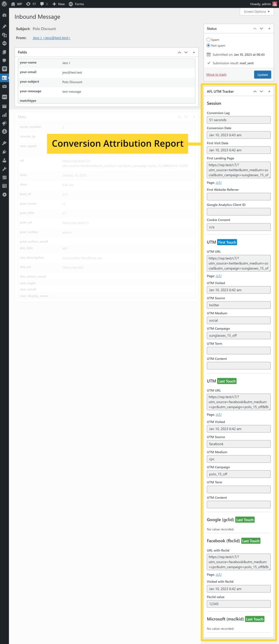The height and width of the screenshot is (644, 279).
Task: Select the Not spam radio option
Action: click(x=208, y=45)
